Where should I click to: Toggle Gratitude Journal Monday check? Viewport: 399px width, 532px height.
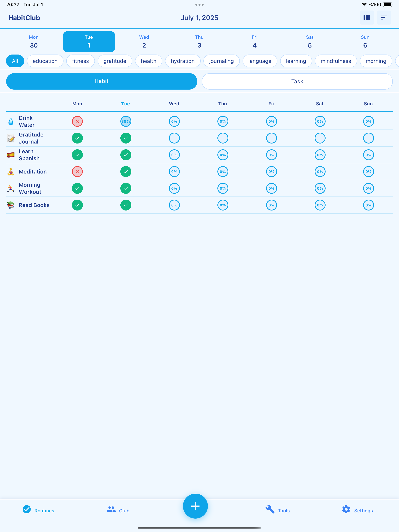pyautogui.click(x=77, y=138)
